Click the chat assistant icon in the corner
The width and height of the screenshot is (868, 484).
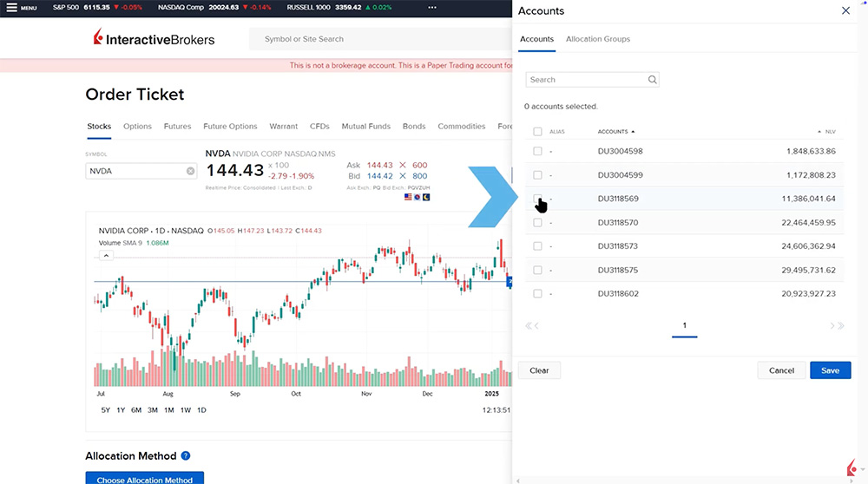click(852, 468)
